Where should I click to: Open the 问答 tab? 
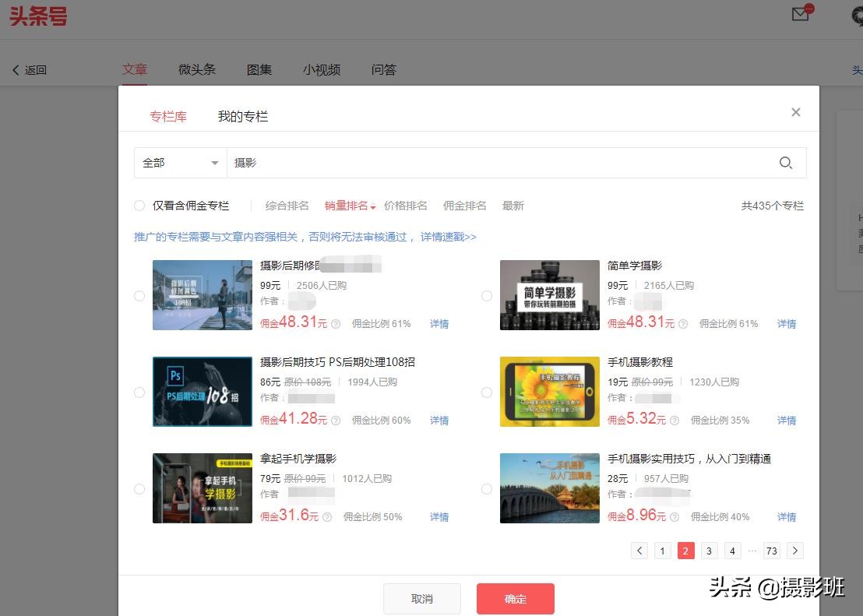point(383,69)
